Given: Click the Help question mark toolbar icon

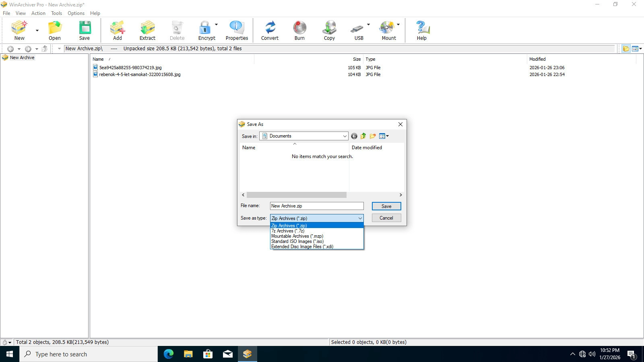Looking at the screenshot, I should 422,28.
